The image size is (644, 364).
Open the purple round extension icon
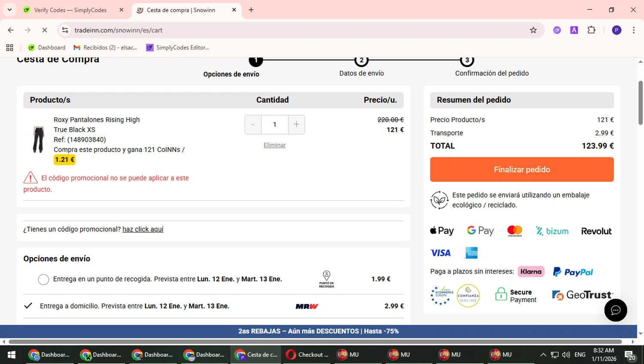557,30
